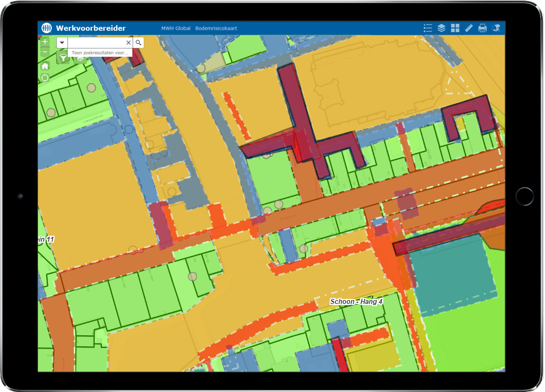Click the filter funnel icon
Image resolution: width=545 pixels, height=392 pixels.
[x=63, y=57]
